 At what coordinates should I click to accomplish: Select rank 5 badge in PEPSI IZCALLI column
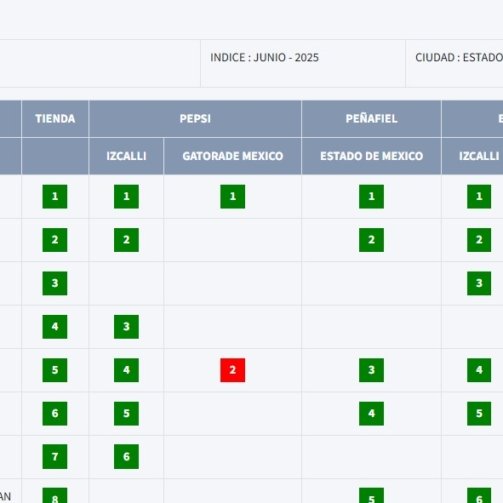pos(126,413)
